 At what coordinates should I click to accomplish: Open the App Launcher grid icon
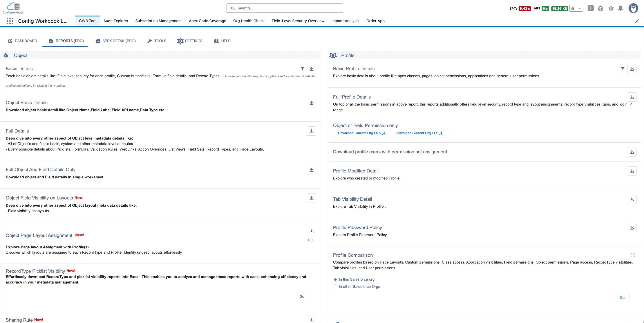(x=10, y=21)
